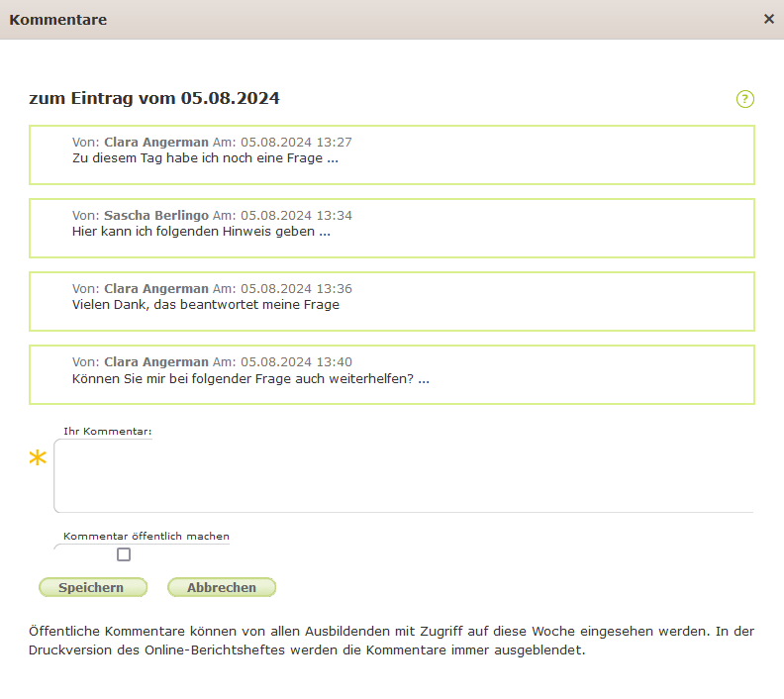Click the timestamp 05.08.2024 13:40

tap(296, 362)
